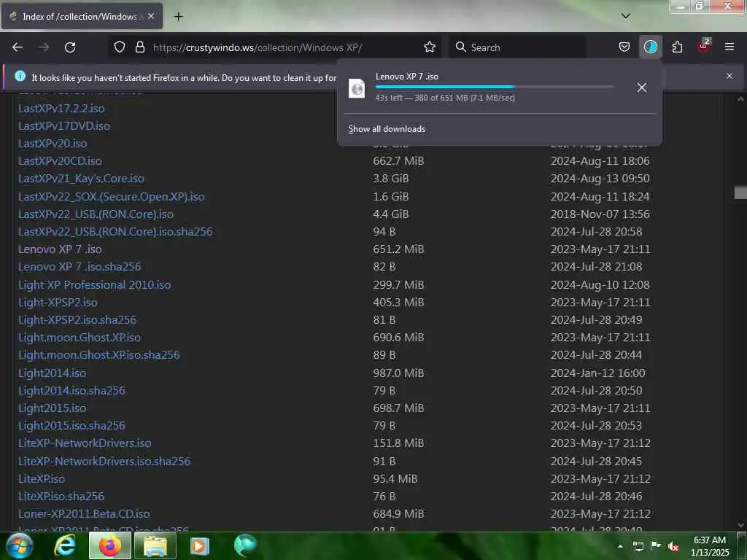Open LastXPv17.2.2.iso link
Screen dimensions: 747x560
[61, 109]
